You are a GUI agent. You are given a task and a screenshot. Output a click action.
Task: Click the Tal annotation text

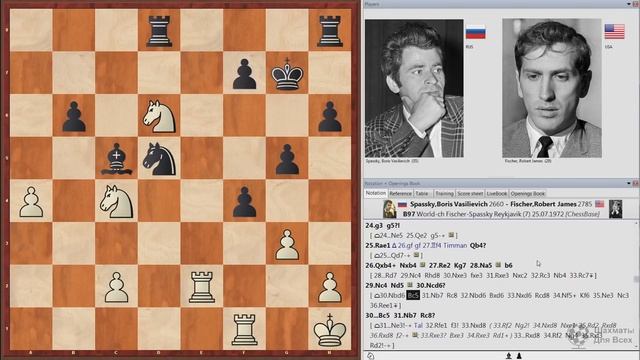[x=418, y=325]
